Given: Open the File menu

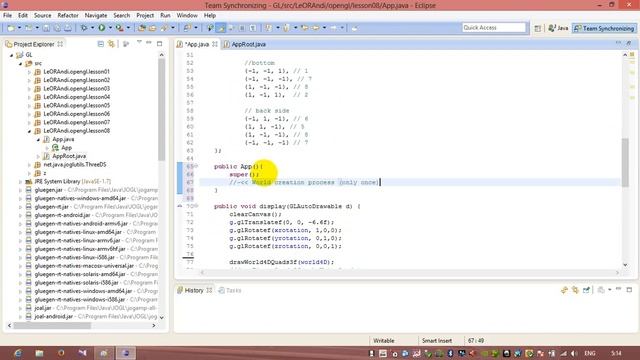Looking at the screenshot, I should (7, 16).
